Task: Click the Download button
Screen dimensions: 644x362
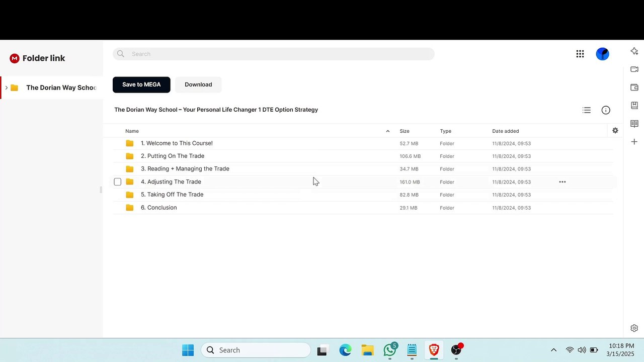Action: point(198,84)
